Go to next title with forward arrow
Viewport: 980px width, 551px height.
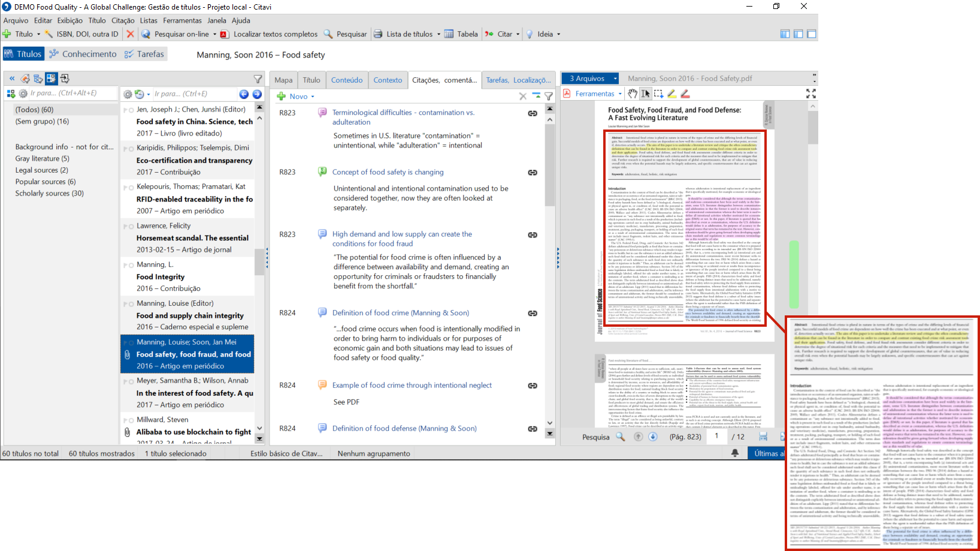(257, 94)
